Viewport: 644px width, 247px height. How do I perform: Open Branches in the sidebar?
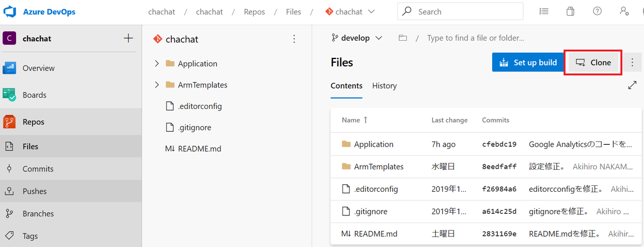pos(38,213)
